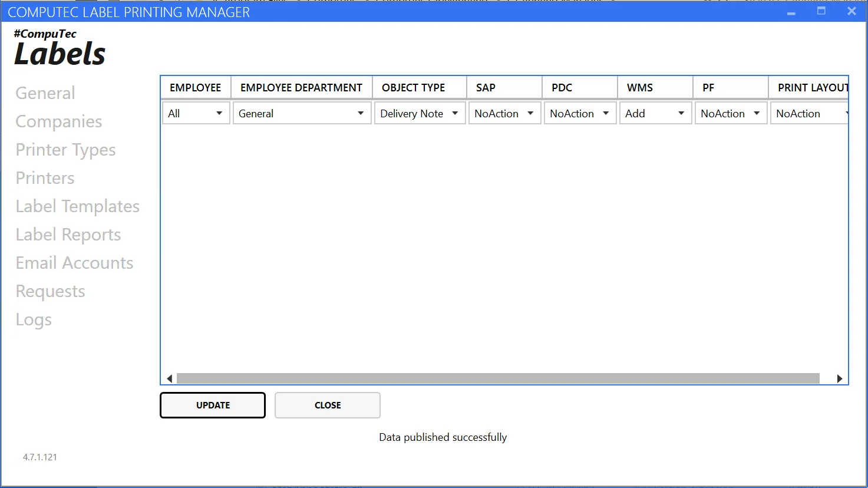Open the Logs section
This screenshot has height=488, width=868.
pos(34,319)
